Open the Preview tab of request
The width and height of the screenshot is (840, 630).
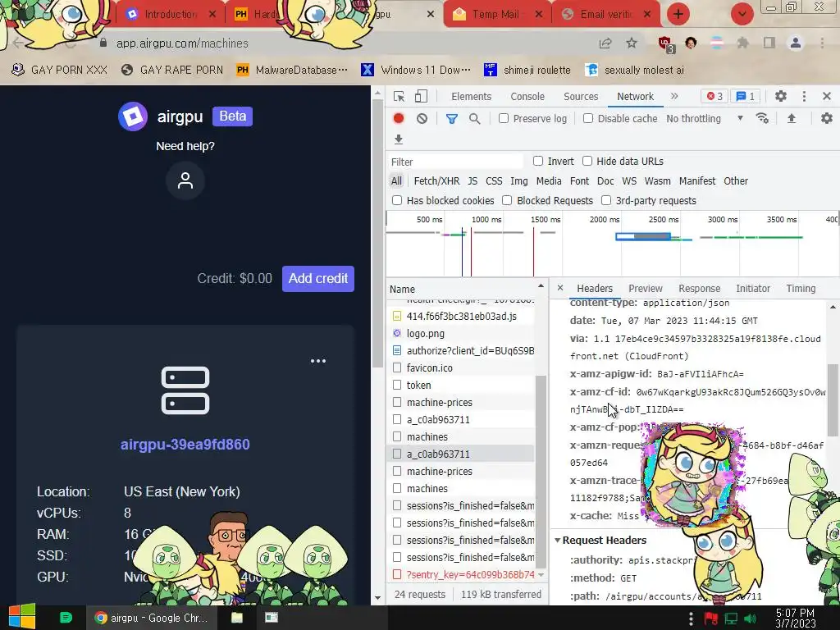645,288
